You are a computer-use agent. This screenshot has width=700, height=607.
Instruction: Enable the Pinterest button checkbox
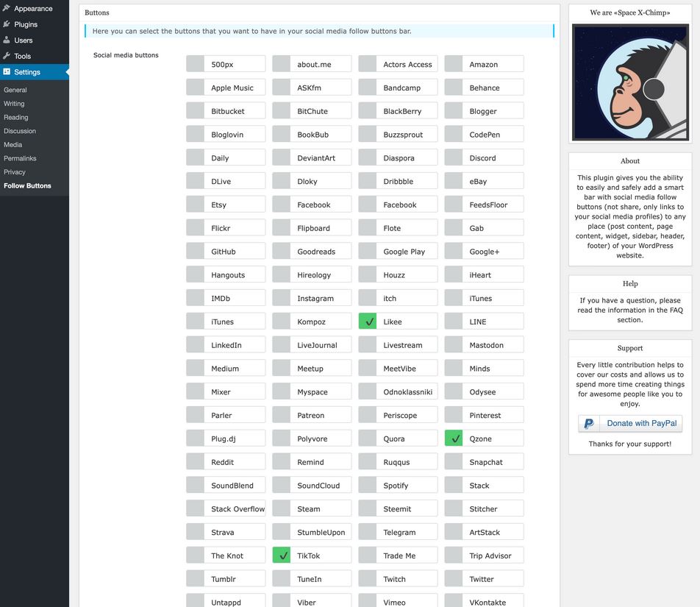click(454, 415)
